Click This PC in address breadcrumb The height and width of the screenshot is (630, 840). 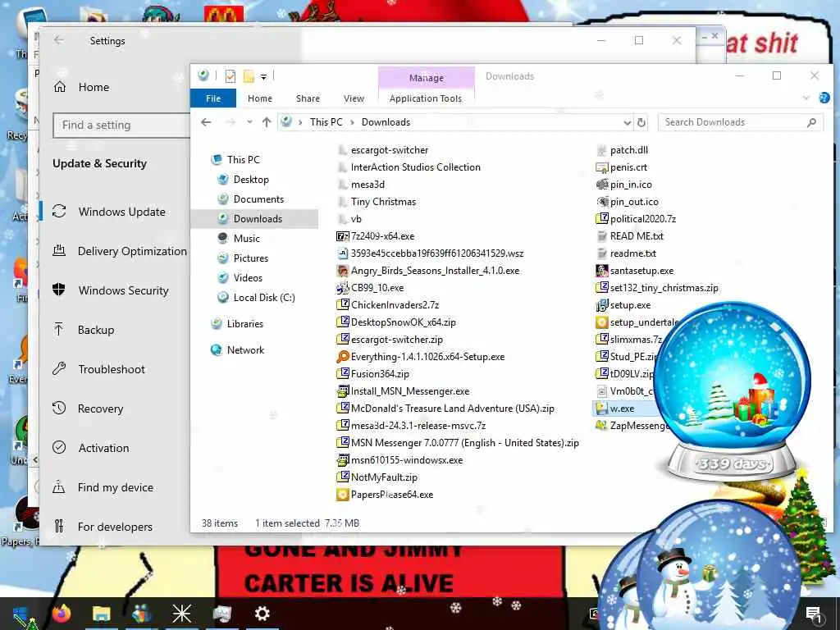pyautogui.click(x=326, y=122)
